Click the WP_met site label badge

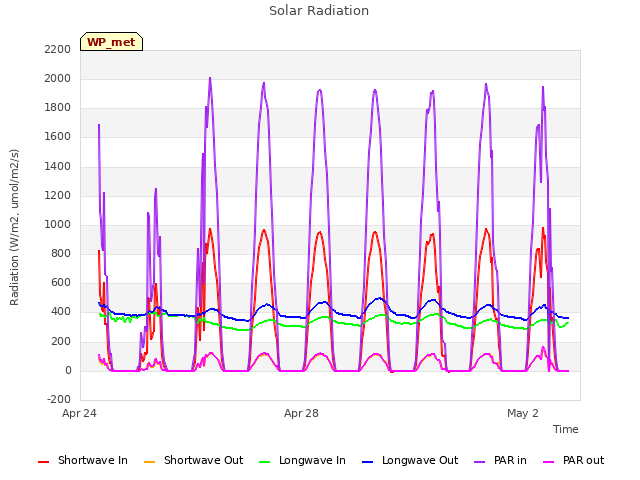111,42
